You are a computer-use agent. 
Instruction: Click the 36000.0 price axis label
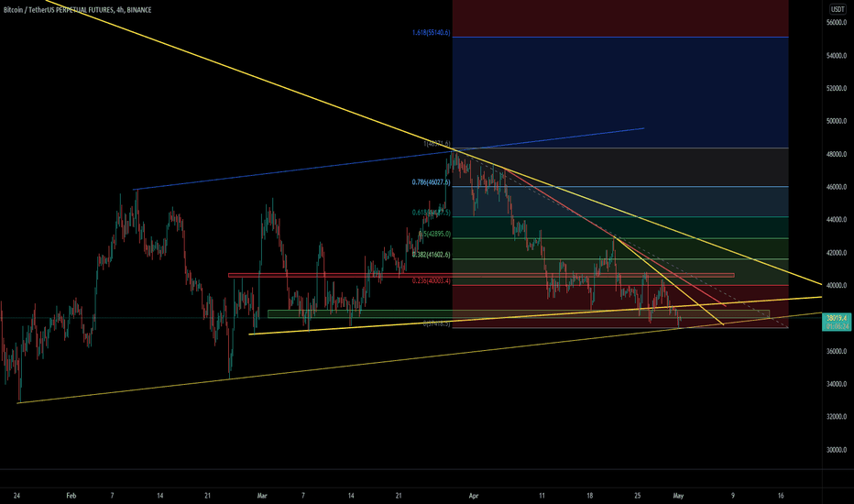click(836, 352)
